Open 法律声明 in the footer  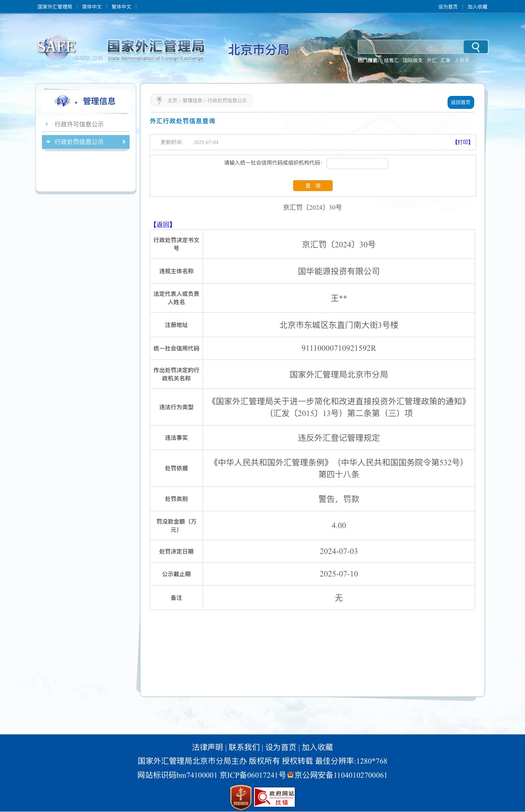[x=207, y=747]
